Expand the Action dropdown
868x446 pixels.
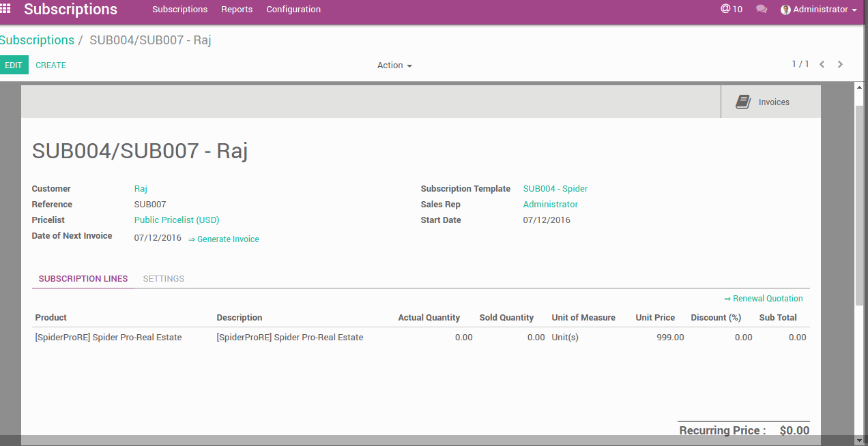click(394, 65)
